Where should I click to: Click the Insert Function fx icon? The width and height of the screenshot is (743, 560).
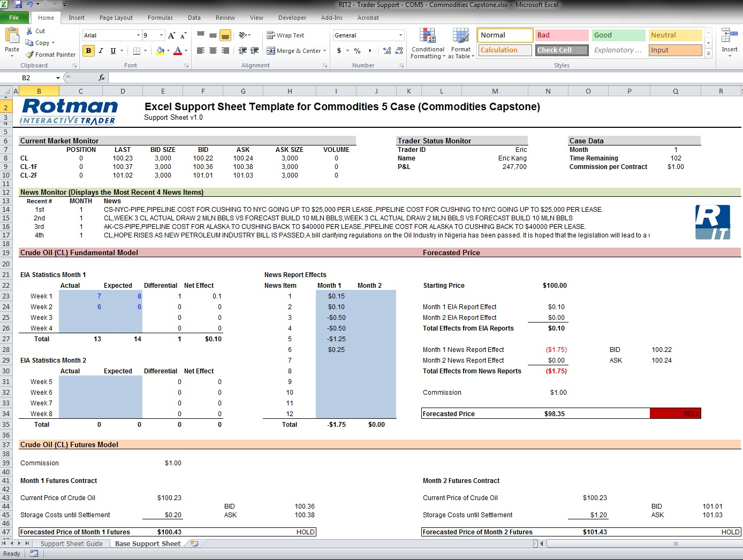click(x=102, y=78)
